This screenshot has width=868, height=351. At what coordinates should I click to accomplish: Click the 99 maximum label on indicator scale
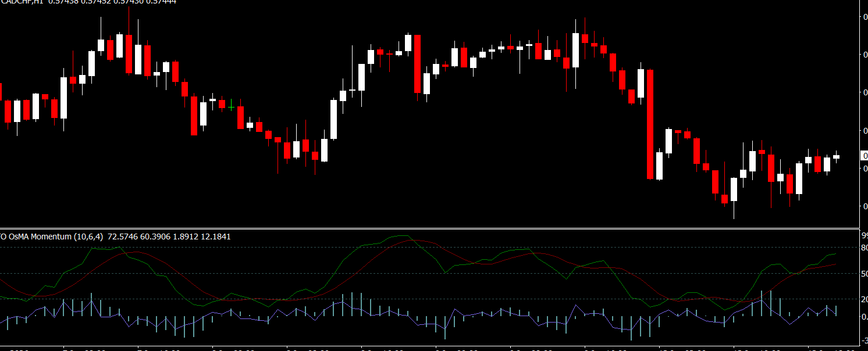point(864,235)
